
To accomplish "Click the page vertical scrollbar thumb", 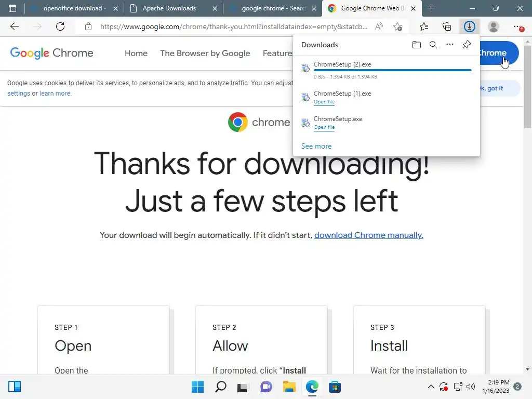I will [x=527, y=86].
